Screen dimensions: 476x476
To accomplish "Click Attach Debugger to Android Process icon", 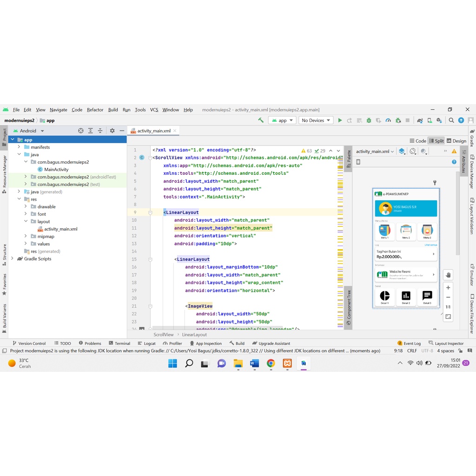I will (x=398, y=120).
